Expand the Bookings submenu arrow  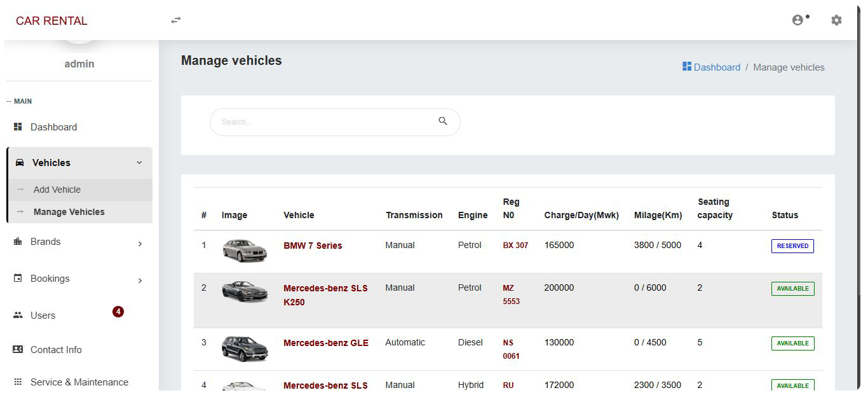pos(140,280)
